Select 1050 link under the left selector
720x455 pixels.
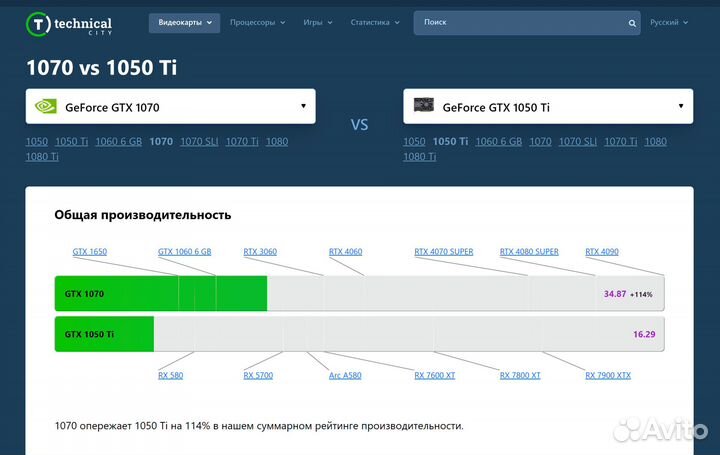pyautogui.click(x=37, y=141)
